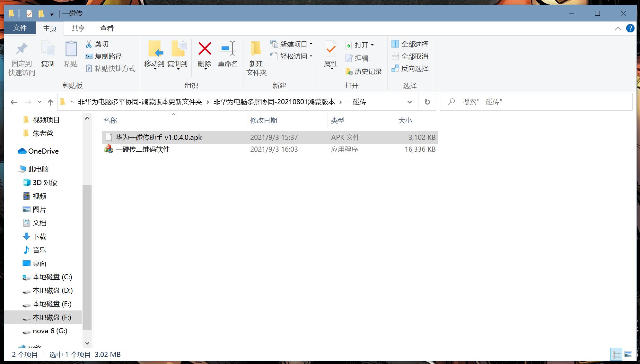The image size is (640, 364).
Task: Open the 移动到 dropdown arrow
Action: coord(154,69)
